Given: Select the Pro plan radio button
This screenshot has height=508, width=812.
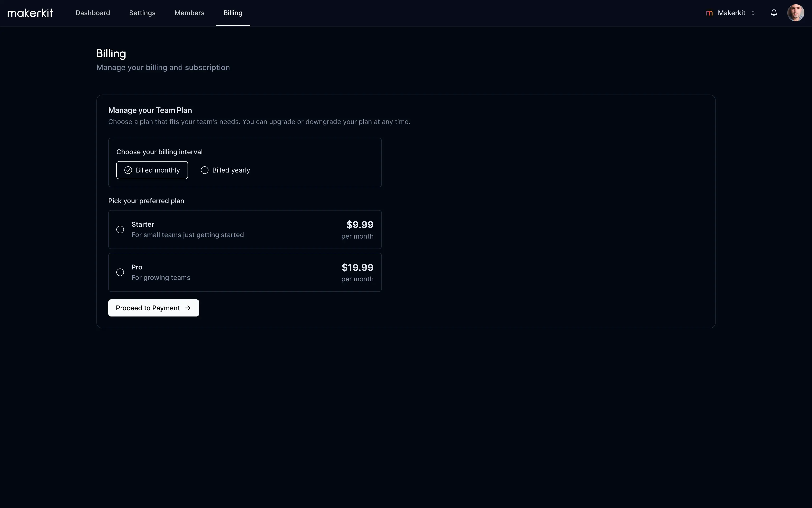Looking at the screenshot, I should [120, 272].
